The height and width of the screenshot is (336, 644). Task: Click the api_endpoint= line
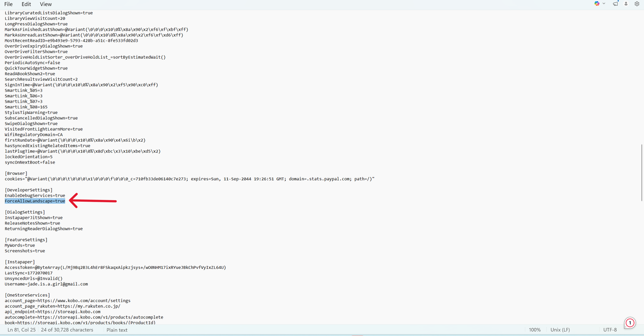[52, 312]
